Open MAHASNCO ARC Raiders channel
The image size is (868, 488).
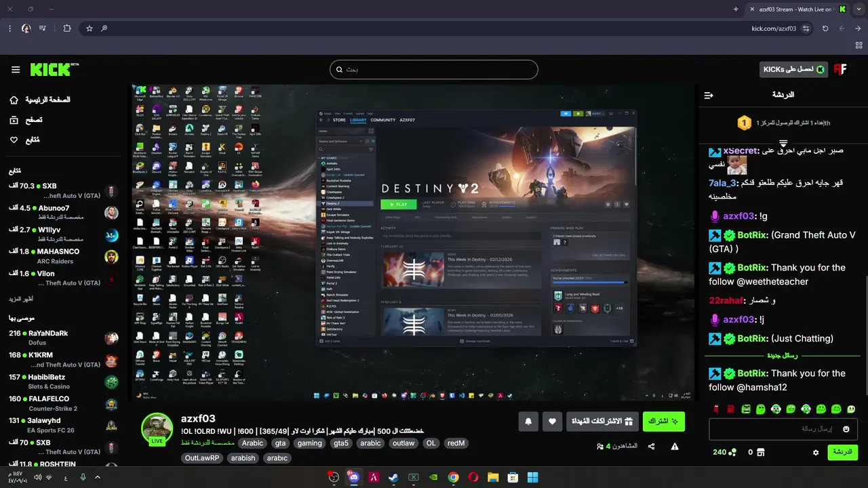[x=64, y=256]
